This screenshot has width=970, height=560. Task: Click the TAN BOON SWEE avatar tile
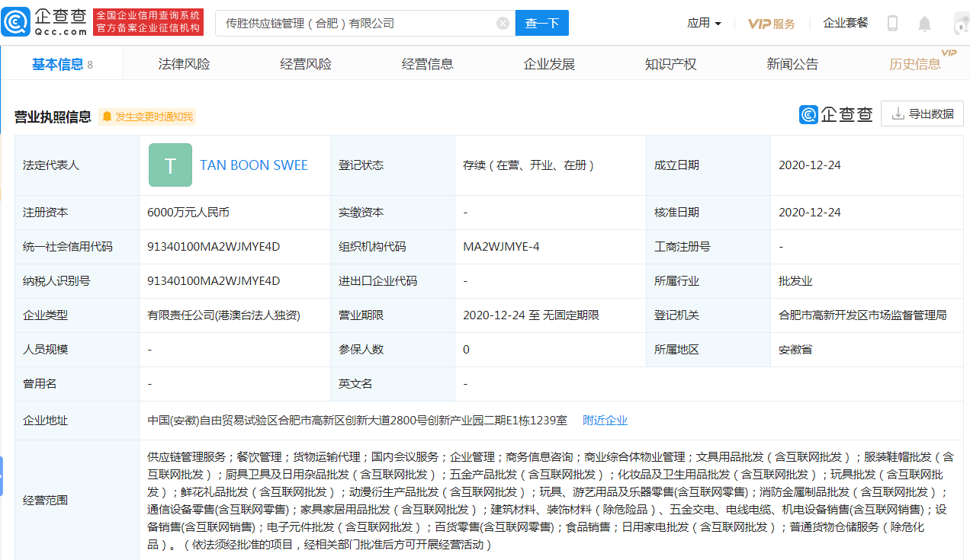(170, 165)
